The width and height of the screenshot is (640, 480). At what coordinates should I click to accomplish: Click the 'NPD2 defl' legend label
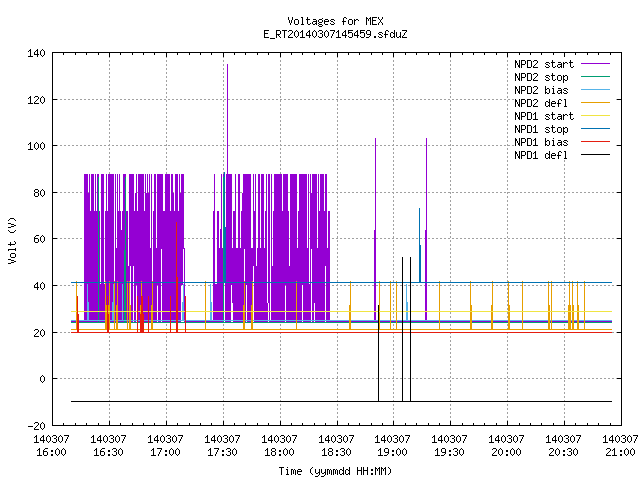pyautogui.click(x=541, y=103)
